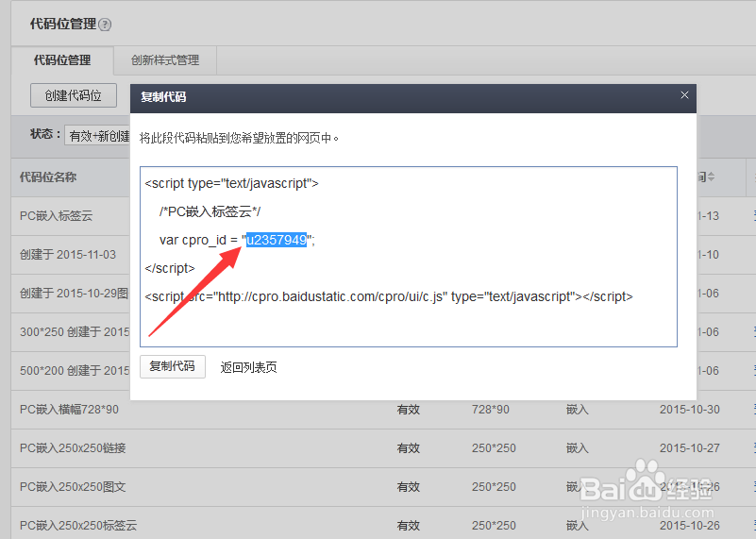756x539 pixels.
Task: Select the 创建于 2015-11-03 row
Action: coord(68,255)
